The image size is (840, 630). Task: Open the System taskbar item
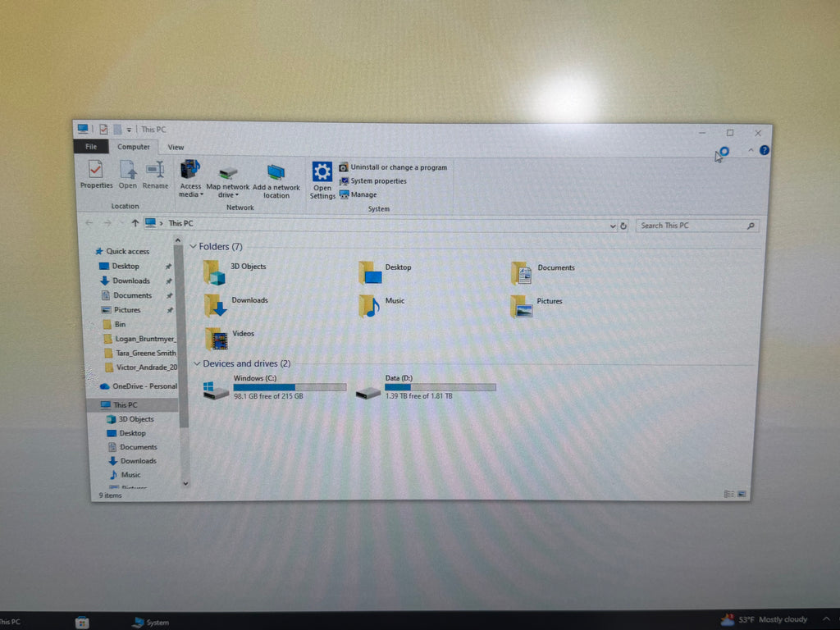click(x=151, y=622)
